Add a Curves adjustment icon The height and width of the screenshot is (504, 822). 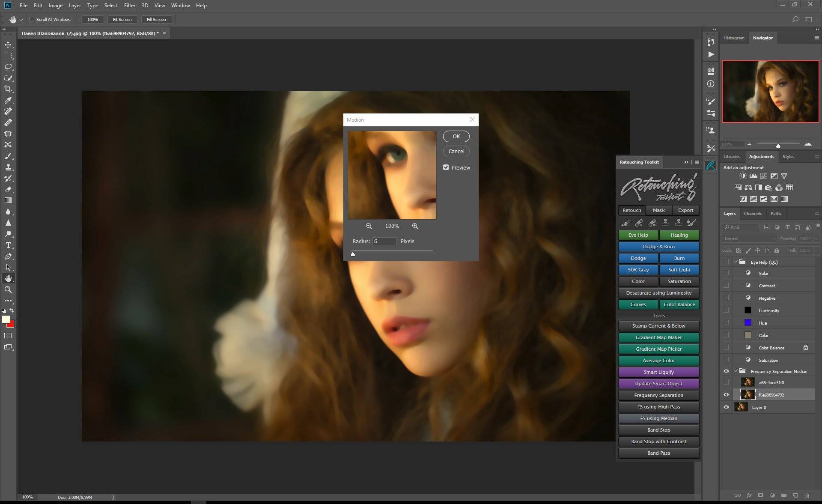point(764,176)
